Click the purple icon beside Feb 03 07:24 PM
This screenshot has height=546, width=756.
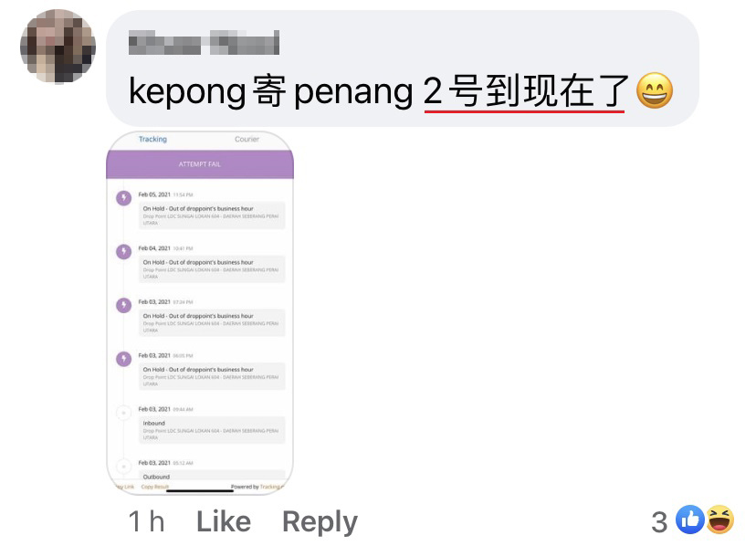124,305
